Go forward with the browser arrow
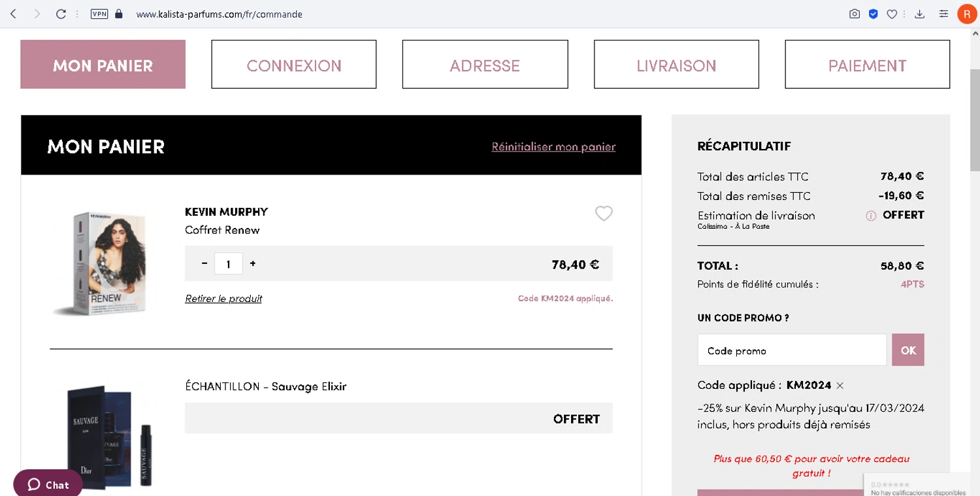This screenshot has width=980, height=496. [37, 14]
